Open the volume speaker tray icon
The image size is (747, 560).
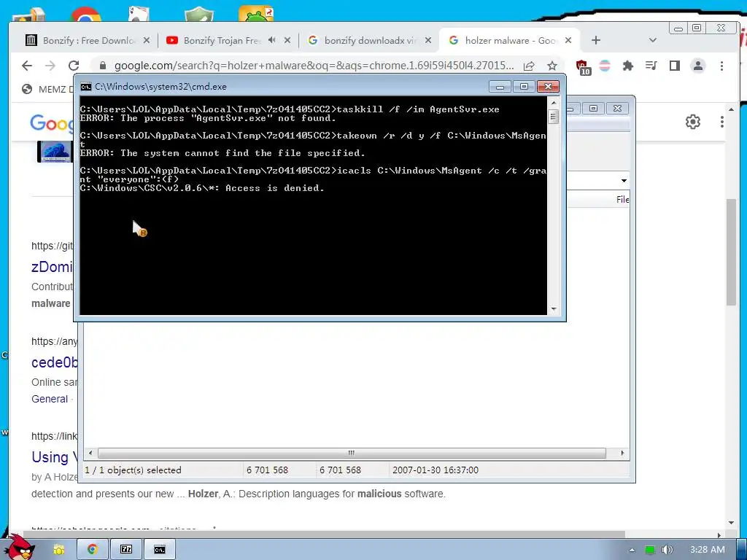pos(667,550)
